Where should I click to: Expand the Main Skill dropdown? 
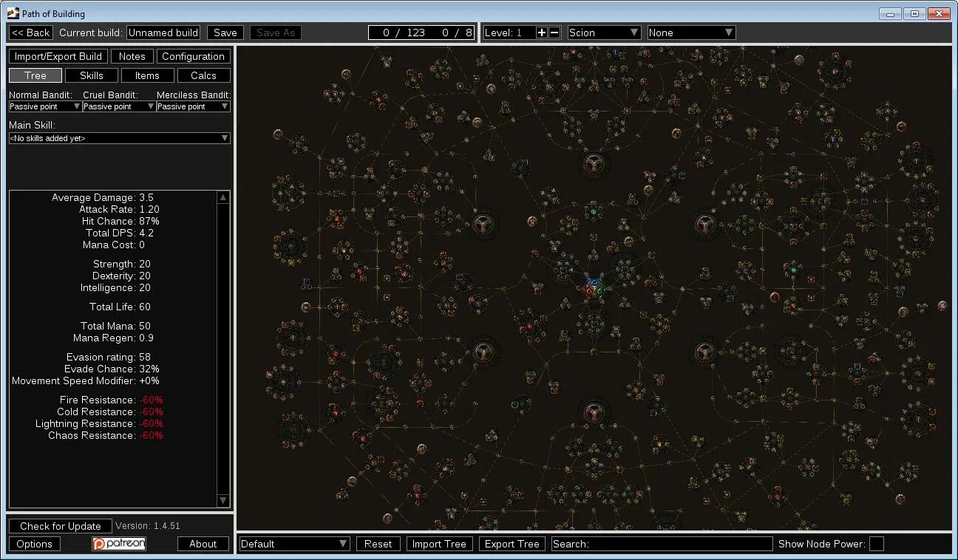click(x=119, y=138)
